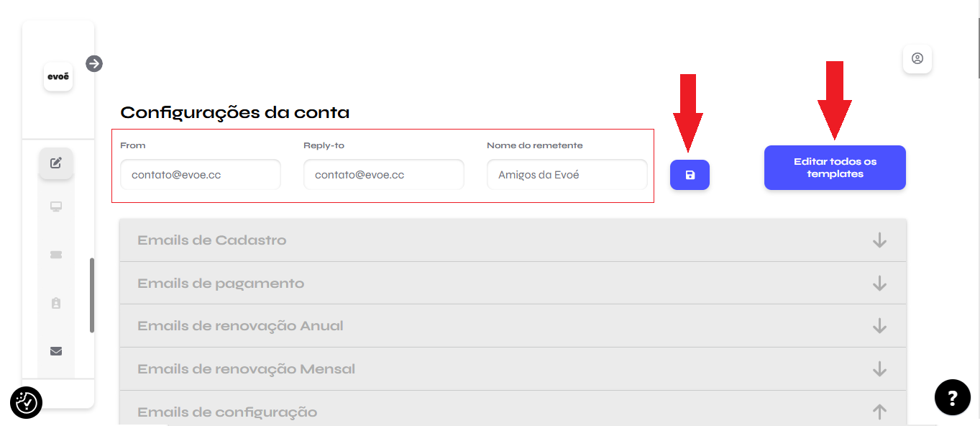Click the evoê logo
This screenshot has height=426, width=980.
[58, 76]
